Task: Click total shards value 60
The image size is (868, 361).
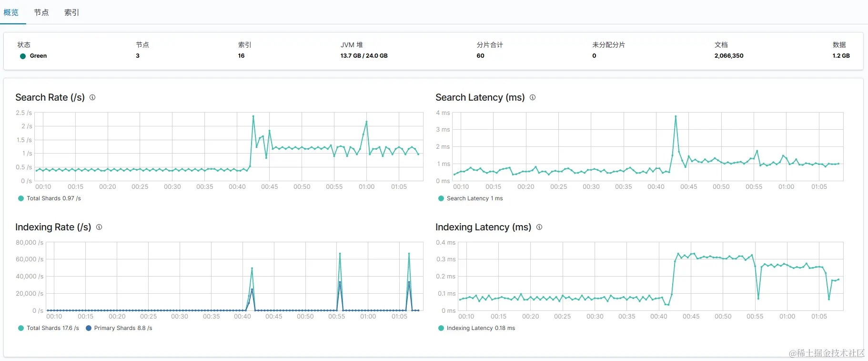Action: click(480, 56)
